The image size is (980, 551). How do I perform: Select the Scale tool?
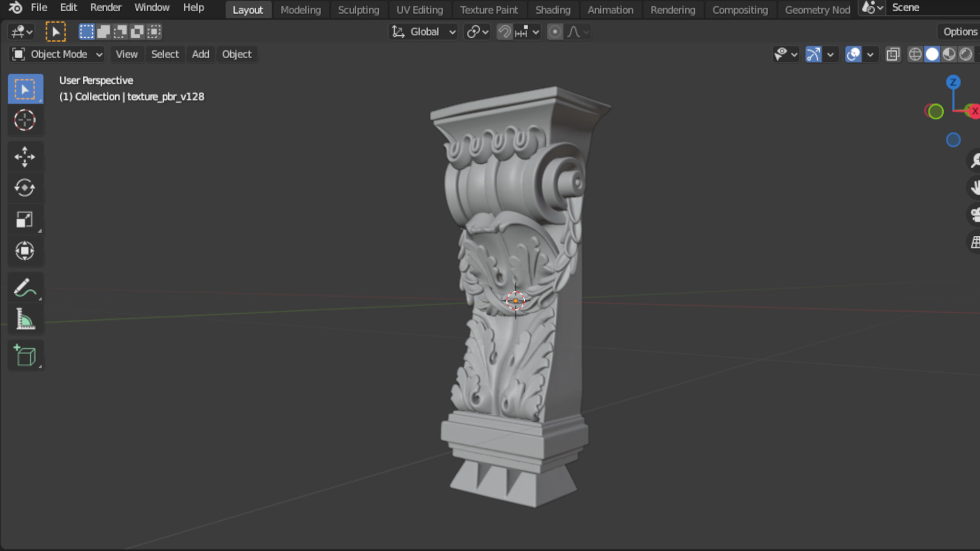[x=25, y=220]
